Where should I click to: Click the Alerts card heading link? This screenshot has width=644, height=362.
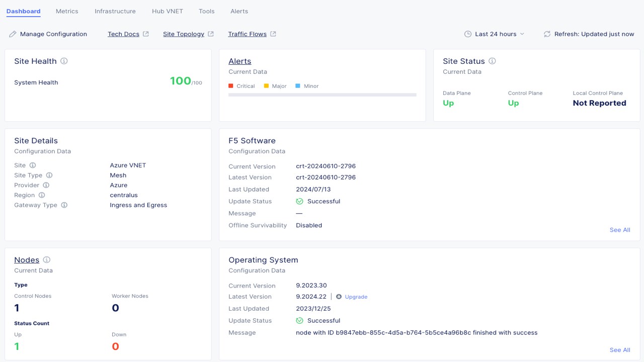tap(240, 61)
